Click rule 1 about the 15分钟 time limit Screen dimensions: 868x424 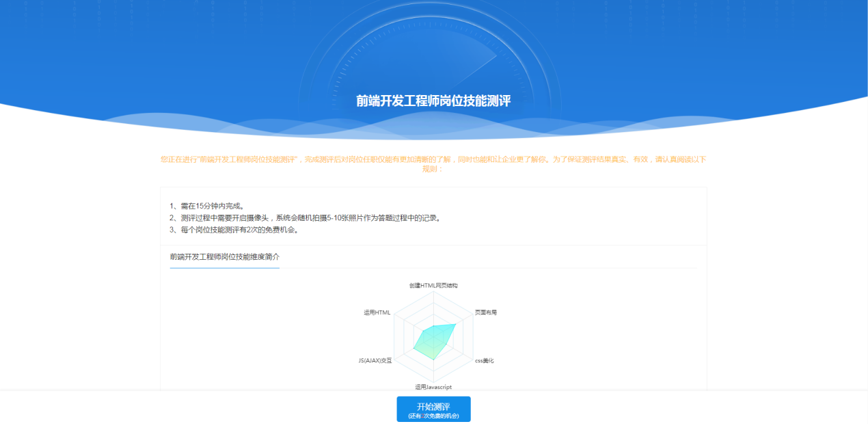[208, 205]
